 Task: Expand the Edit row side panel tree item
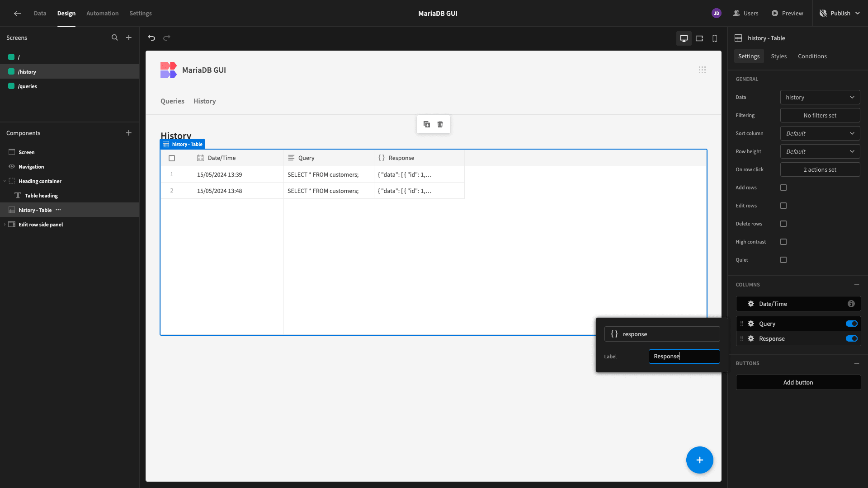click(5, 225)
